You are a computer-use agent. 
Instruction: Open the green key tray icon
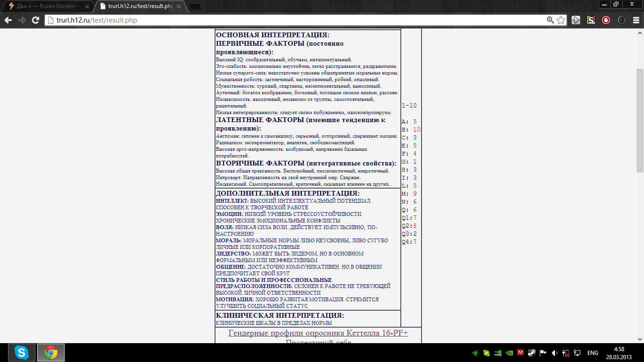click(498, 353)
